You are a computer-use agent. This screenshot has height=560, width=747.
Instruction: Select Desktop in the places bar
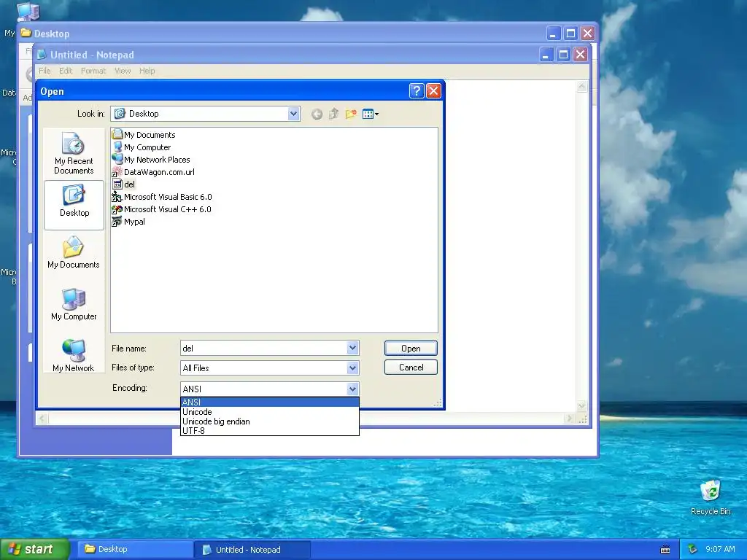point(74,205)
